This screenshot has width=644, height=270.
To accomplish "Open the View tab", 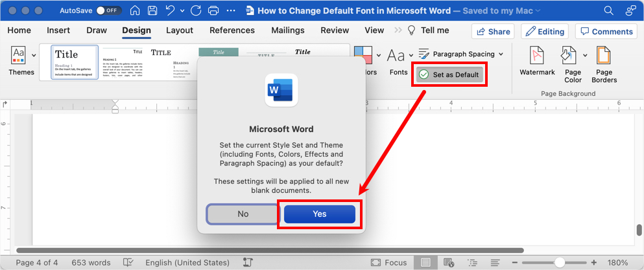I will tap(374, 30).
